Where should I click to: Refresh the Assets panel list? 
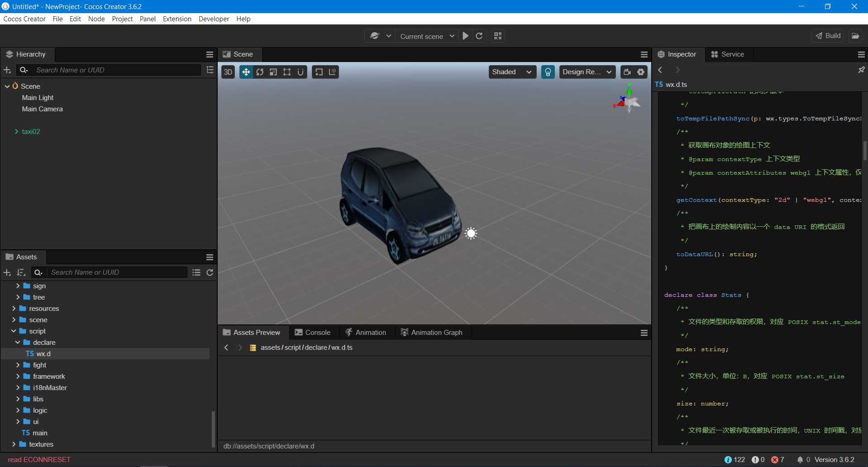pyautogui.click(x=210, y=272)
